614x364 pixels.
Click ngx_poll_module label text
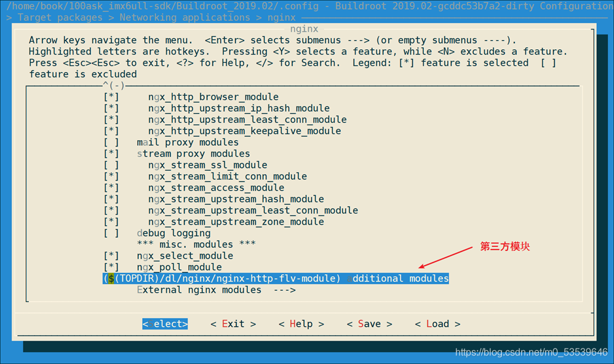(180, 267)
